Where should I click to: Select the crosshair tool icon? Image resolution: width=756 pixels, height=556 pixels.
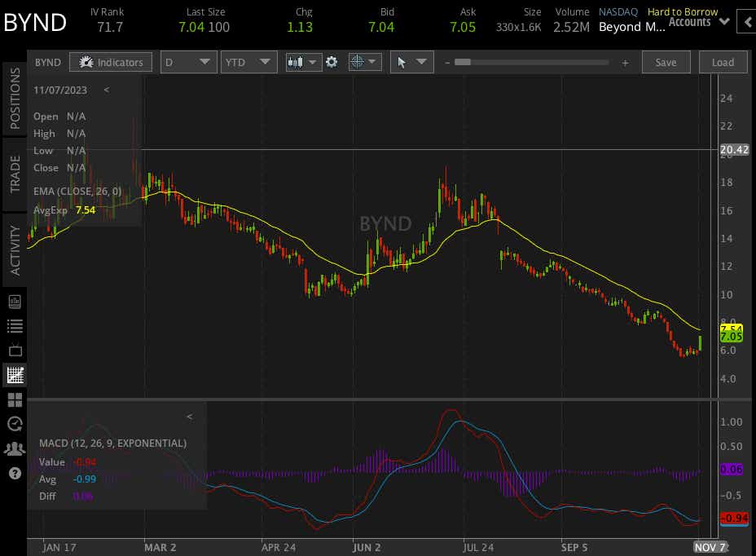(x=358, y=62)
